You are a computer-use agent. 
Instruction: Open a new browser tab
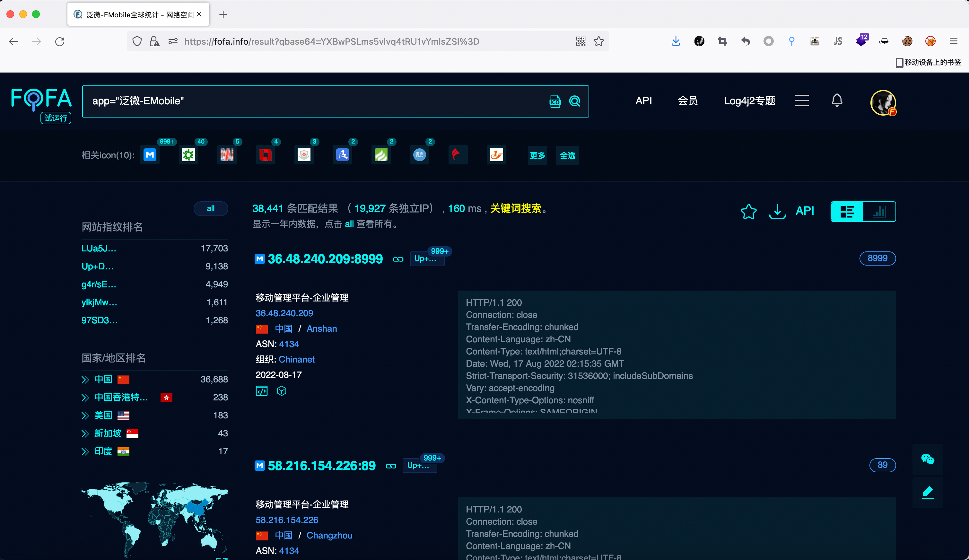pos(223,15)
